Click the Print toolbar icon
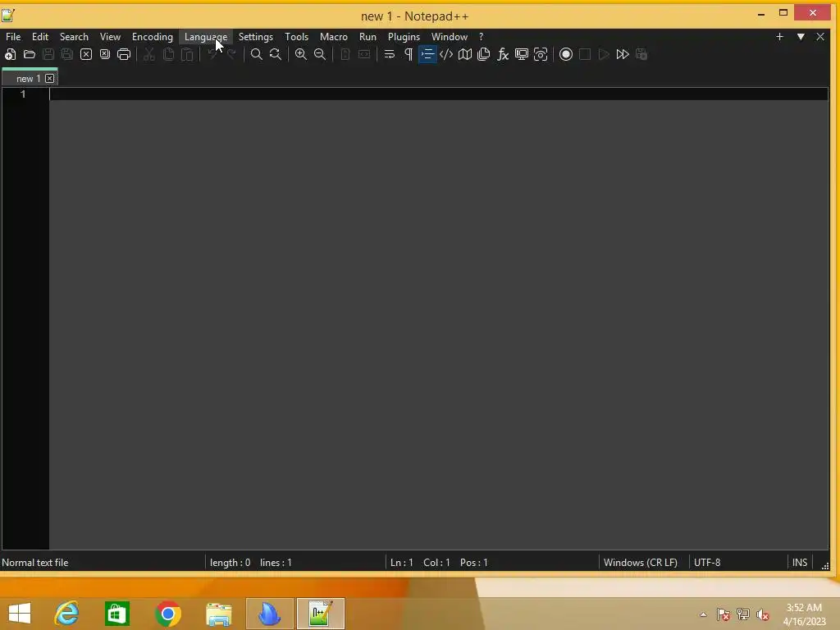The width and height of the screenshot is (840, 630). (124, 54)
